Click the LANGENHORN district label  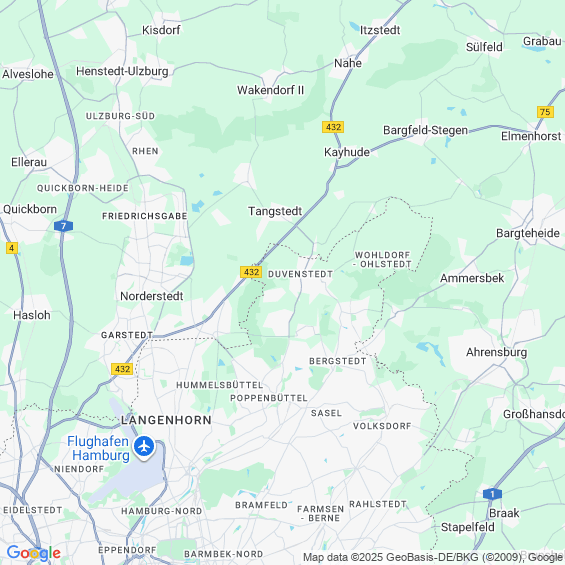pos(166,420)
